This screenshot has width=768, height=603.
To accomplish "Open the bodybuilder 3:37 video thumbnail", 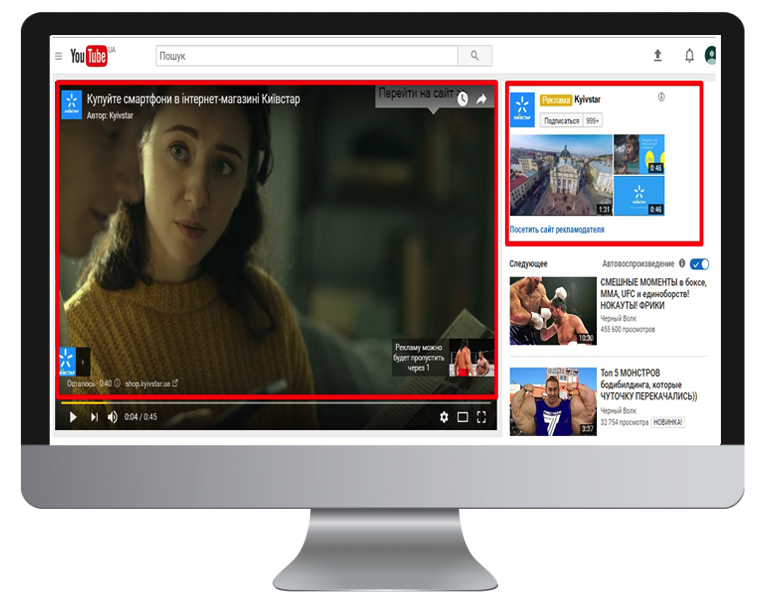I will coord(553,402).
